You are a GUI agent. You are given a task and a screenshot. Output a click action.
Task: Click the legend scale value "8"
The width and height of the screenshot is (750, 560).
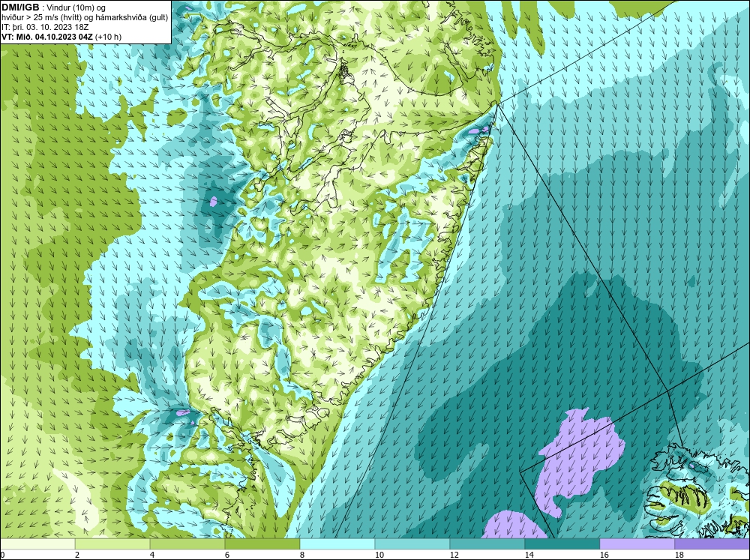pyautogui.click(x=302, y=555)
